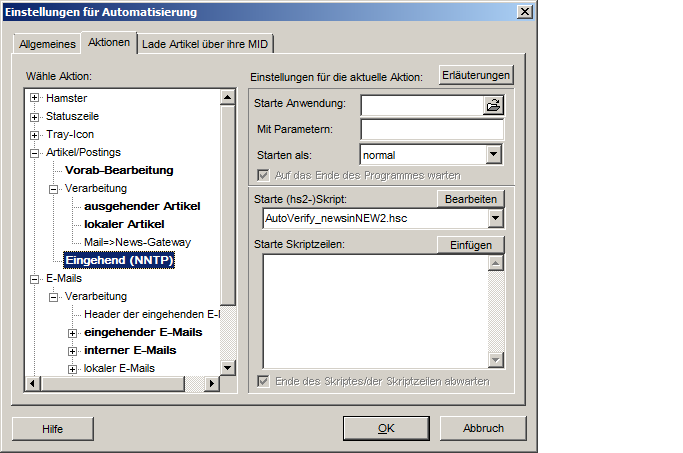Collapse the Artikel/Postings tree node
The width and height of the screenshot is (683, 453).
pyautogui.click(x=35, y=152)
